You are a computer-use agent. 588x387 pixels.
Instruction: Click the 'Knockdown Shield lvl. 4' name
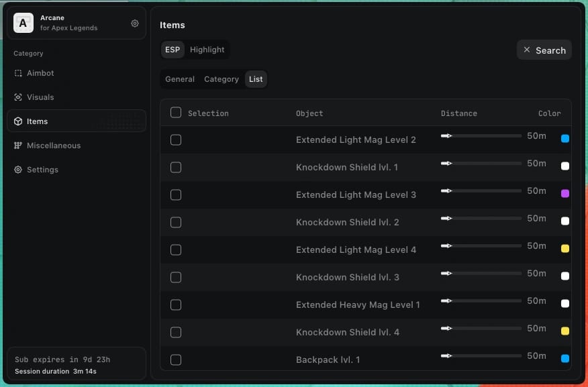pyautogui.click(x=348, y=332)
